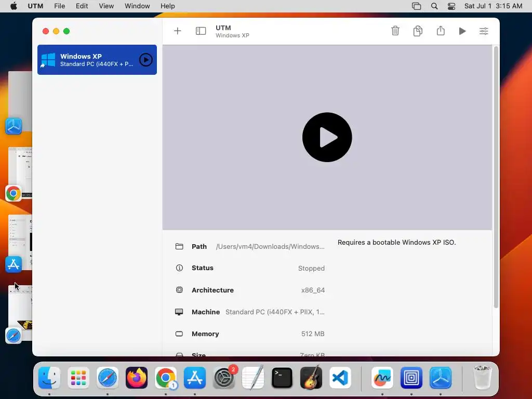Delete the VM with trash icon

pos(395,31)
